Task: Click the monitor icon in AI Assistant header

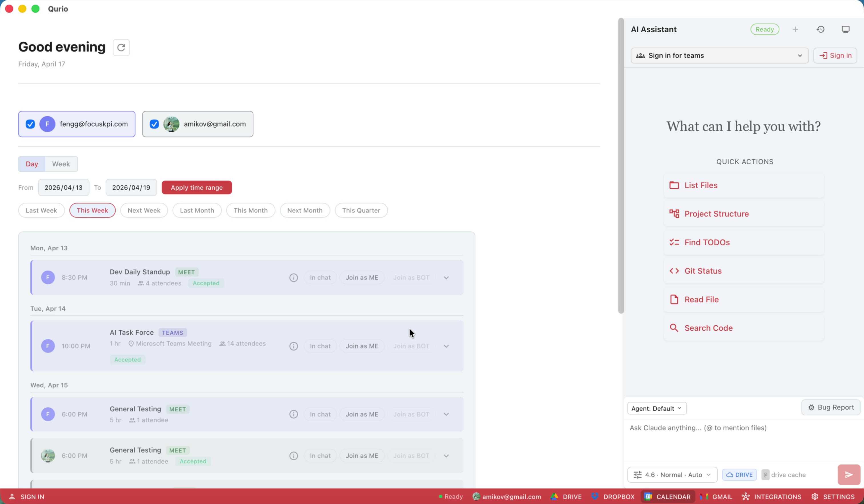Action: pyautogui.click(x=845, y=29)
